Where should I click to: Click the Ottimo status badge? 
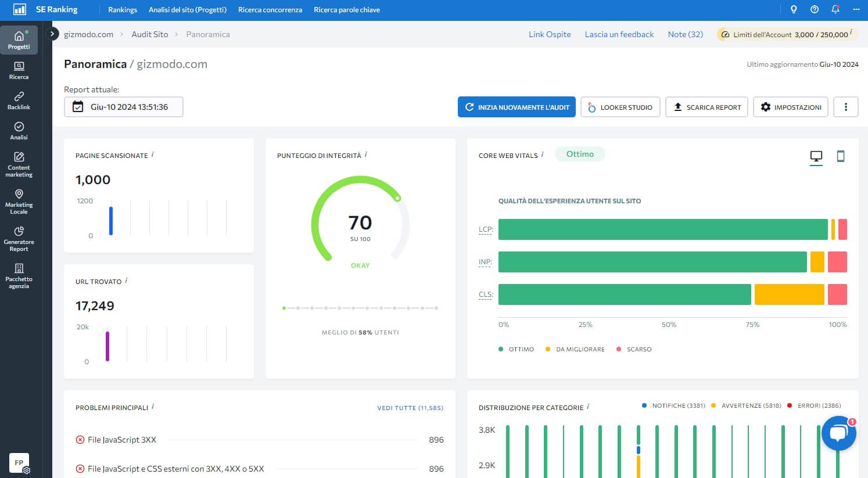click(x=580, y=154)
